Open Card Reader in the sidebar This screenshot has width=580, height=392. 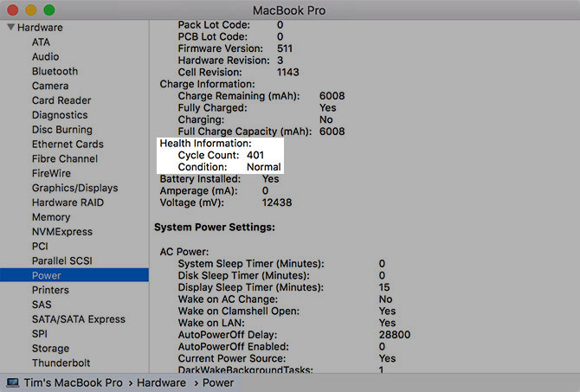[x=61, y=100]
